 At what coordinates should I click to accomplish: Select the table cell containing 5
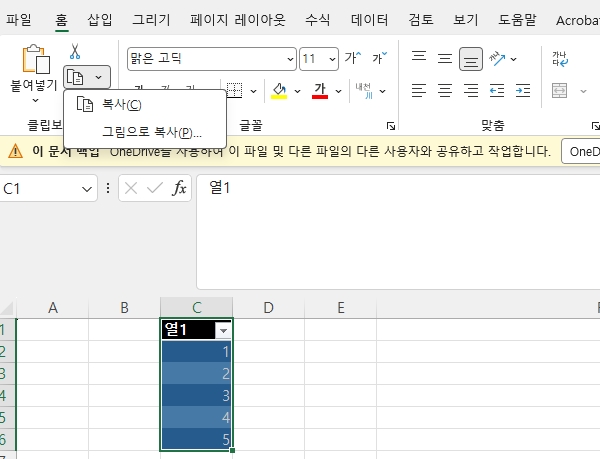click(x=197, y=439)
